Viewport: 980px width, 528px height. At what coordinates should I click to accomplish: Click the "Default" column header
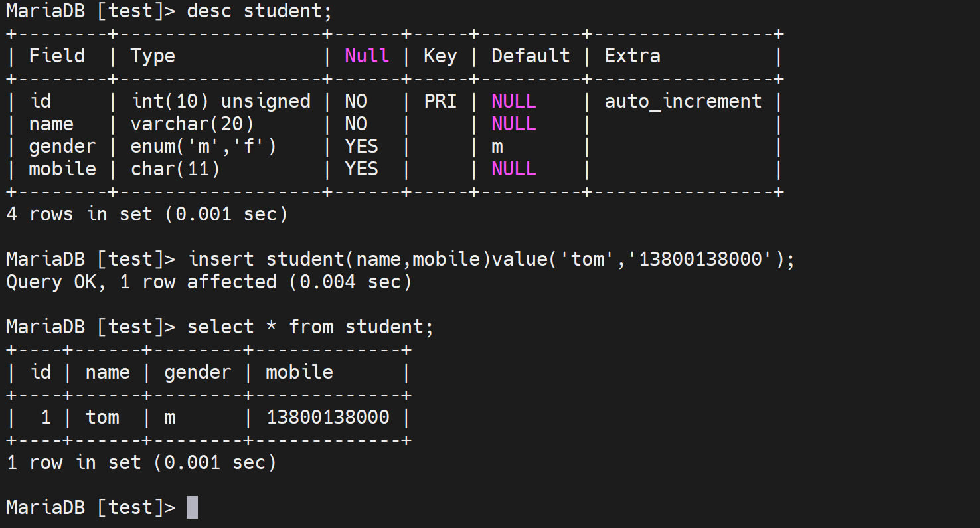[531, 56]
